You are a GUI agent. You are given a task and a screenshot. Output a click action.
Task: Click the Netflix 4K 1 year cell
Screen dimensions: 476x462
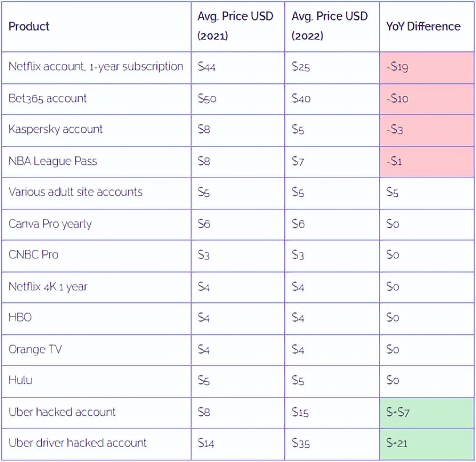[48, 287]
